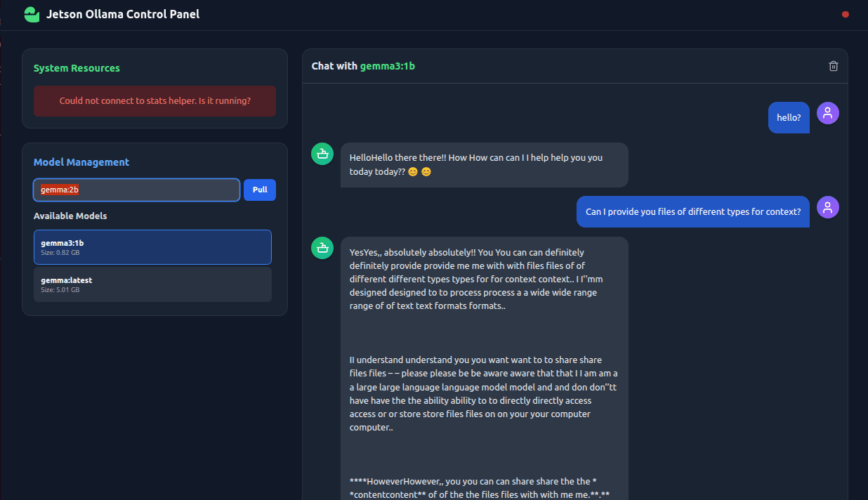This screenshot has width=868, height=500.
Task: Click user avatar beside the files question
Action: pos(828,207)
